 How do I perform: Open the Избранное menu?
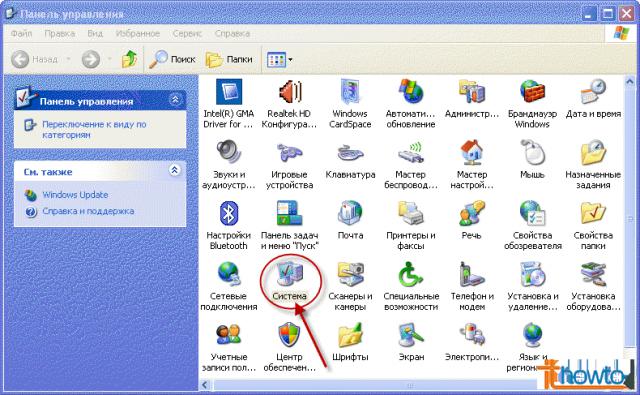tap(138, 33)
